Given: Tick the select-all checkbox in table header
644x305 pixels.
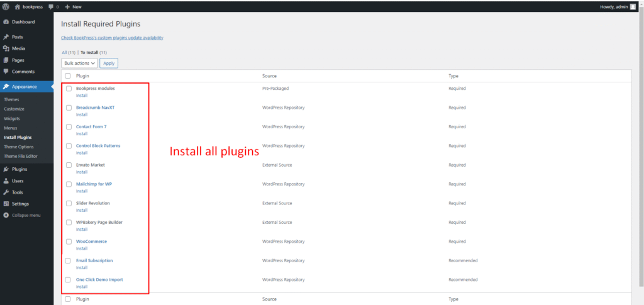Looking at the screenshot, I should pos(68,76).
